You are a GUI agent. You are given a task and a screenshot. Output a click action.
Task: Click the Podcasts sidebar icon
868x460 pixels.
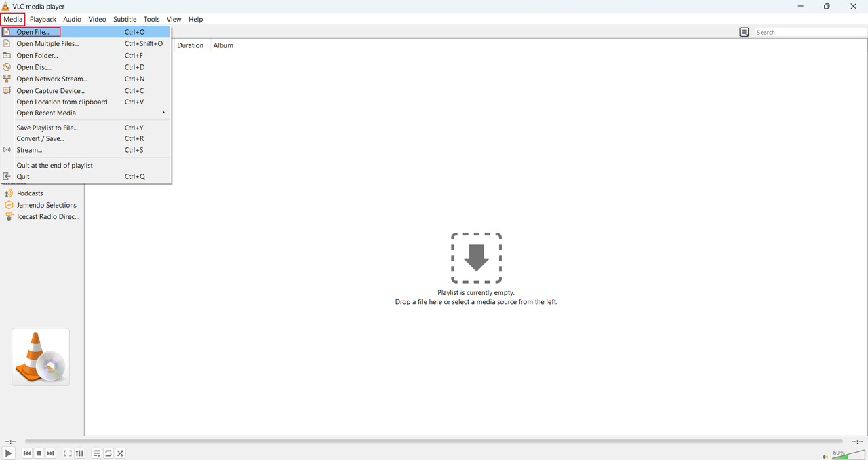coord(9,193)
